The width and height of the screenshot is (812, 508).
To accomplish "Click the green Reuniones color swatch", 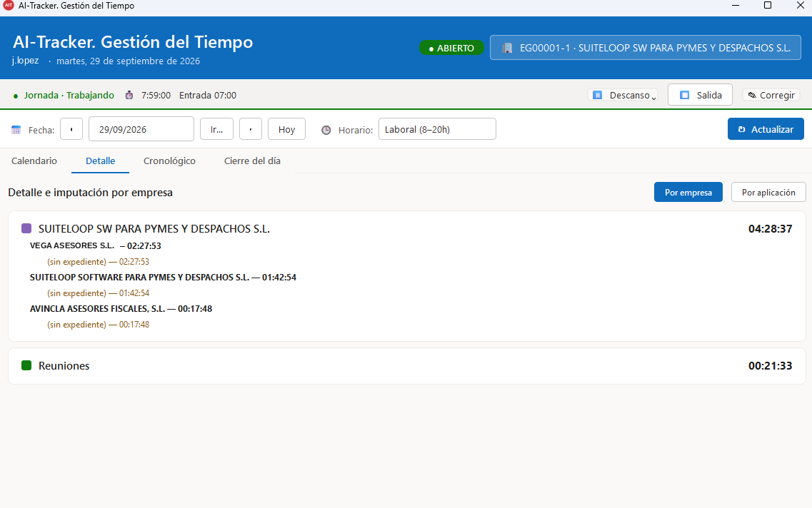I will (26, 366).
